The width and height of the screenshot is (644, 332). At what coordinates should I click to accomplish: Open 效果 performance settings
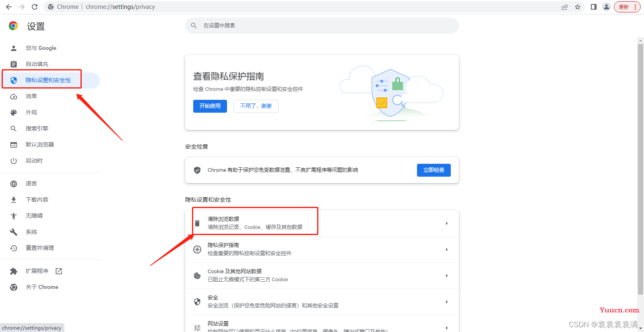[50, 96]
